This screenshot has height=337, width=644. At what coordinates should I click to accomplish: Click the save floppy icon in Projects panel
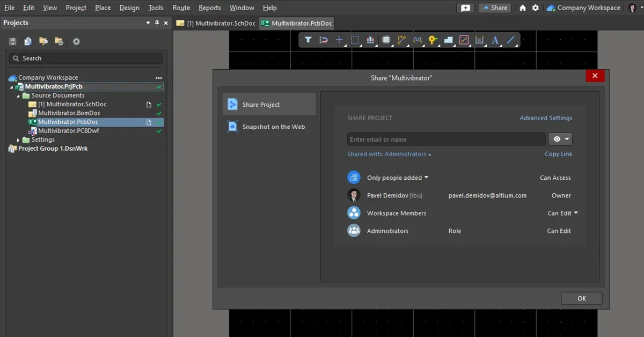coord(13,41)
